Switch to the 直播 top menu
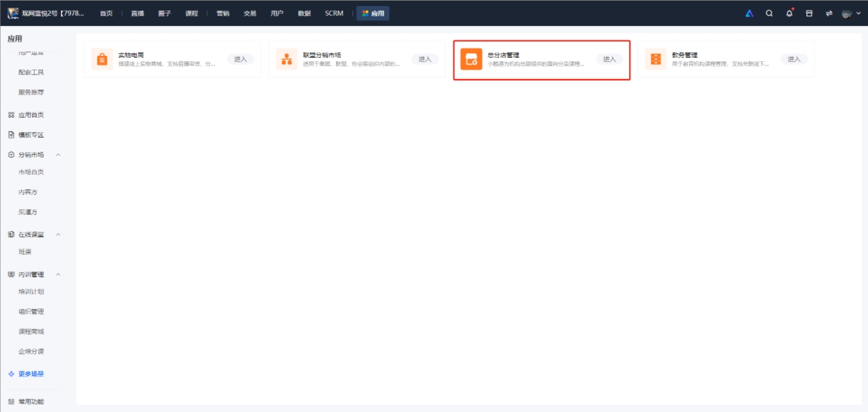The image size is (868, 412). click(137, 13)
